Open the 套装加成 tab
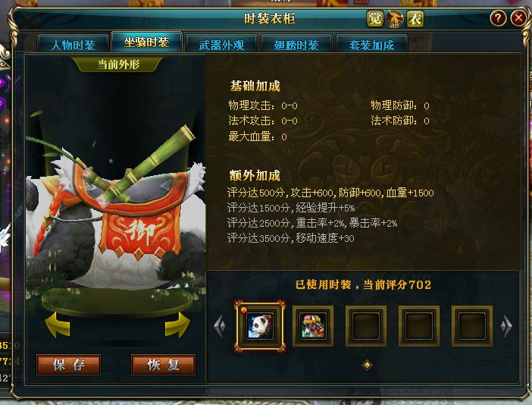Viewport: 532px width, 405px height. (371, 44)
